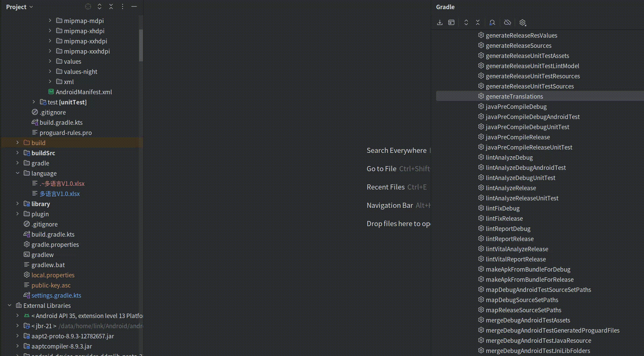Image resolution: width=644 pixels, height=356 pixels.
Task: Click Execute Gradle Task icon
Action: point(451,22)
